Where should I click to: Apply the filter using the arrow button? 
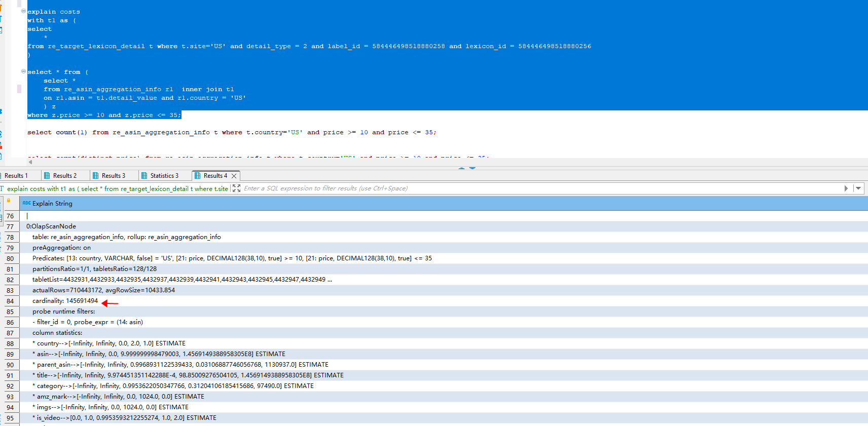coord(846,188)
